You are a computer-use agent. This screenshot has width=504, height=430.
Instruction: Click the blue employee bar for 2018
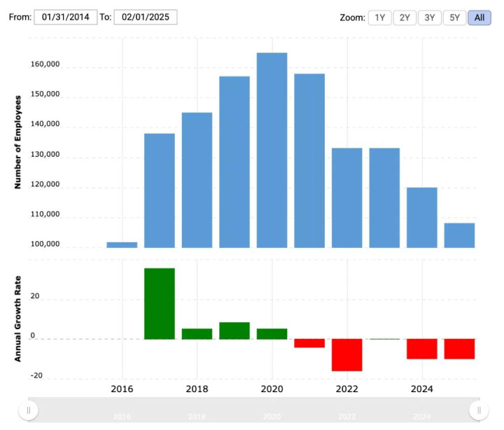tap(197, 180)
